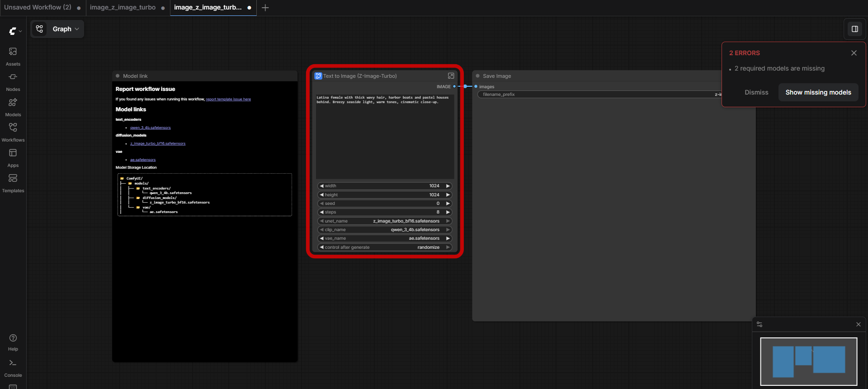
Task: Collapse the Model link node
Action: pos(118,76)
